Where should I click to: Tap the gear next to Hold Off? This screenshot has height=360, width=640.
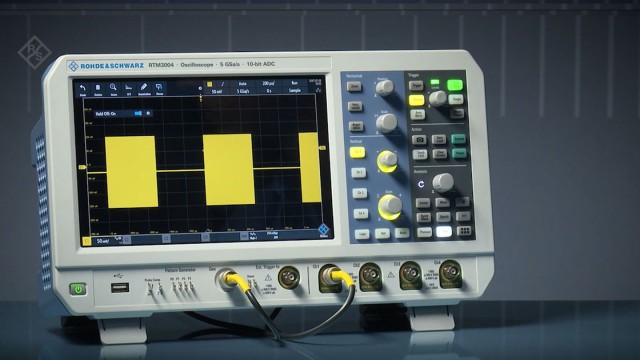148,113
